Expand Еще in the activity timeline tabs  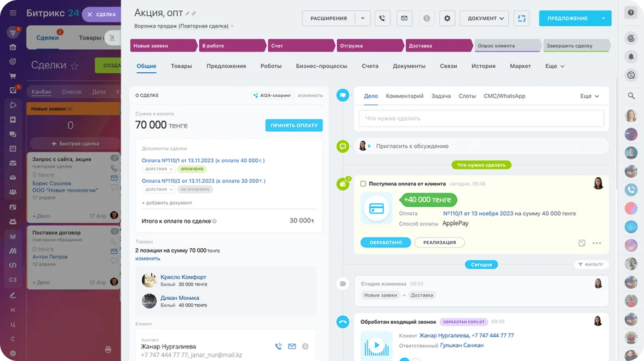coord(589,96)
